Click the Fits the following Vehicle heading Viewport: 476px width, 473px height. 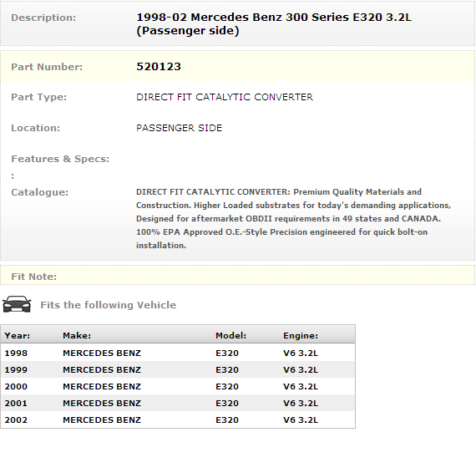[x=109, y=305]
